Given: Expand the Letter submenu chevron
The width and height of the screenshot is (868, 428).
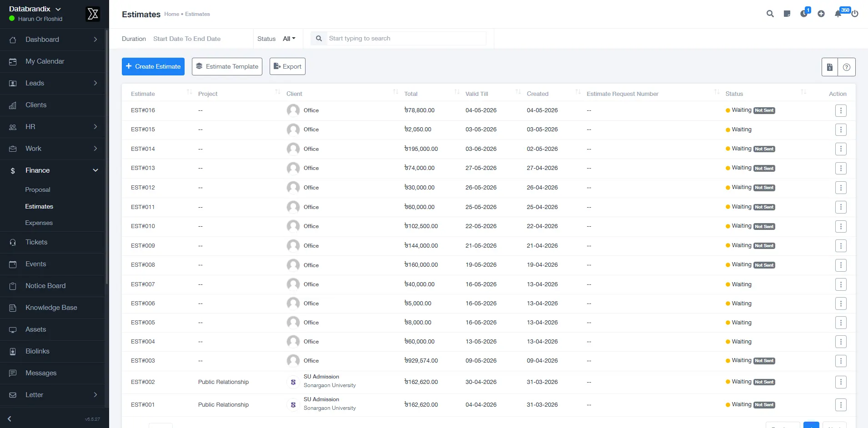Looking at the screenshot, I should click(95, 395).
